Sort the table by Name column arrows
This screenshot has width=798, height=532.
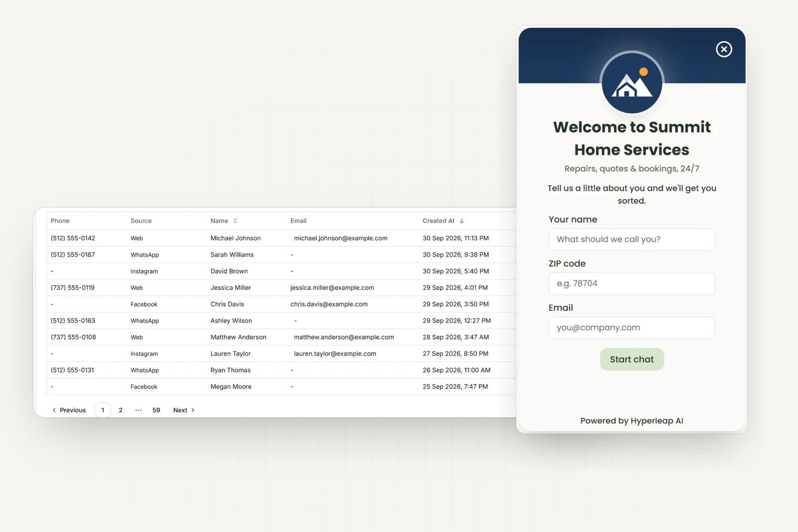235,221
